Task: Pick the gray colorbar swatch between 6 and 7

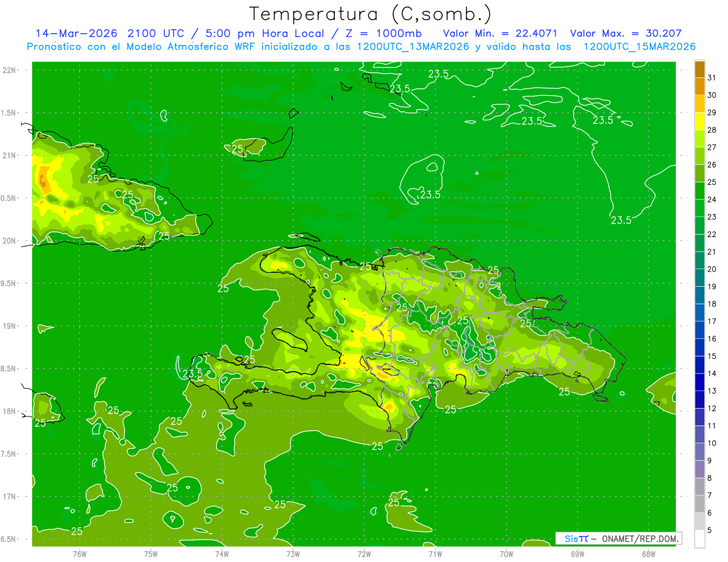Action: (x=699, y=504)
